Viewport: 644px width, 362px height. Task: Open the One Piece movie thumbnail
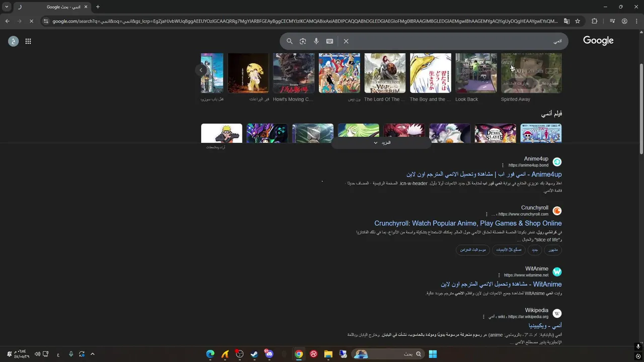pyautogui.click(x=340, y=73)
